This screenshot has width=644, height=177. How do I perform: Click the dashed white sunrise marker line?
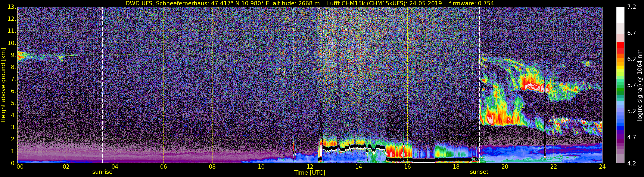coord(102,85)
